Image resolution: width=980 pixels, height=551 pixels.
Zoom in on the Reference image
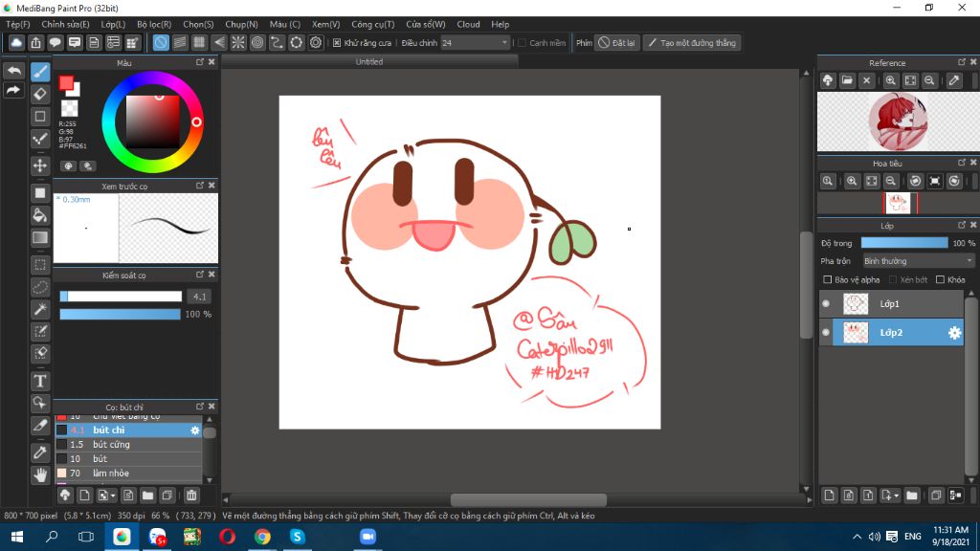point(891,80)
